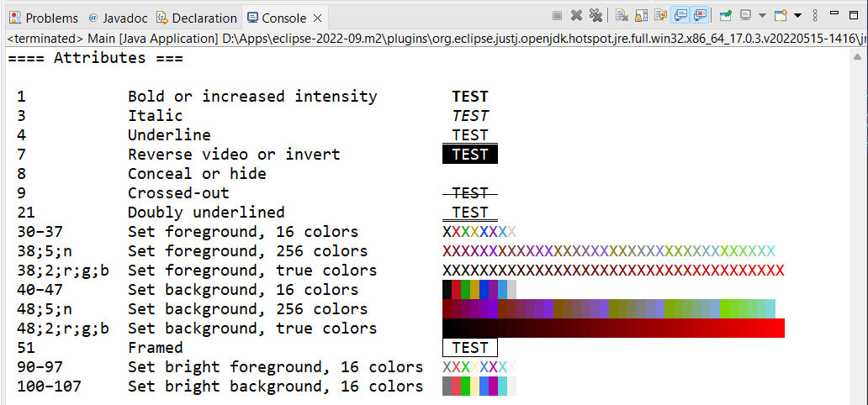Click the true colors foreground X string
The height and width of the screenshot is (405, 868).
click(613, 271)
